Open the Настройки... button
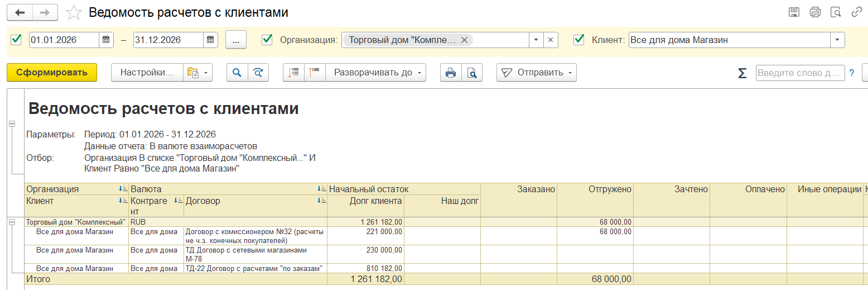 click(x=147, y=73)
